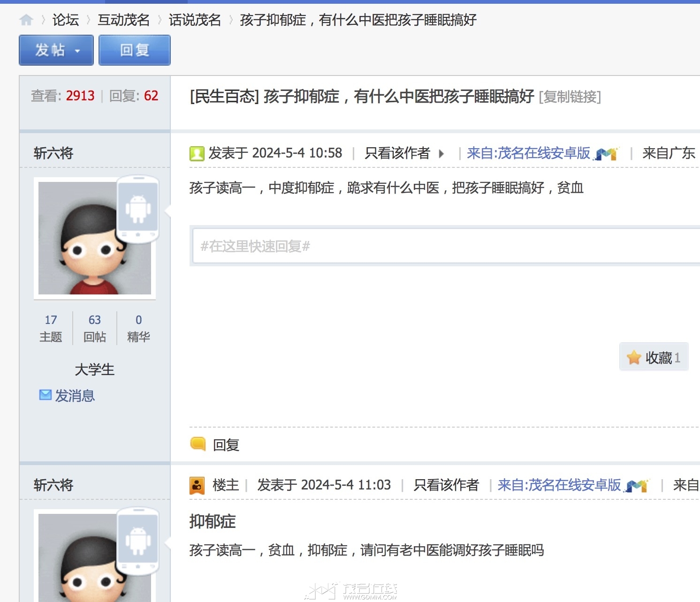Focus the #在这里快速回复# input box

coord(446,246)
